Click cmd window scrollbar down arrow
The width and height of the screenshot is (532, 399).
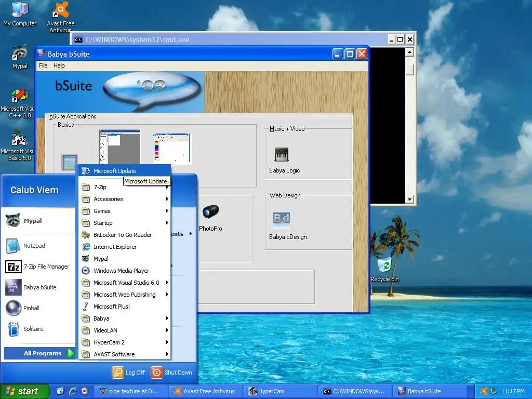[x=409, y=199]
